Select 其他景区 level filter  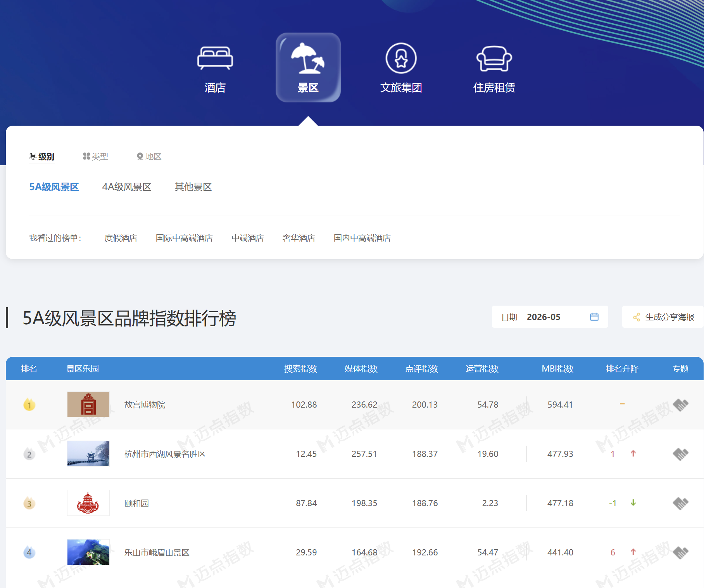193,187
